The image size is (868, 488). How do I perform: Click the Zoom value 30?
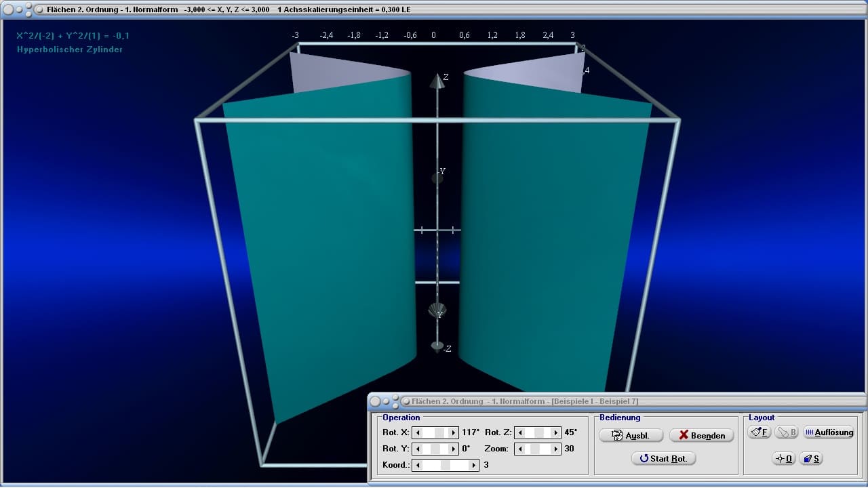[569, 449]
